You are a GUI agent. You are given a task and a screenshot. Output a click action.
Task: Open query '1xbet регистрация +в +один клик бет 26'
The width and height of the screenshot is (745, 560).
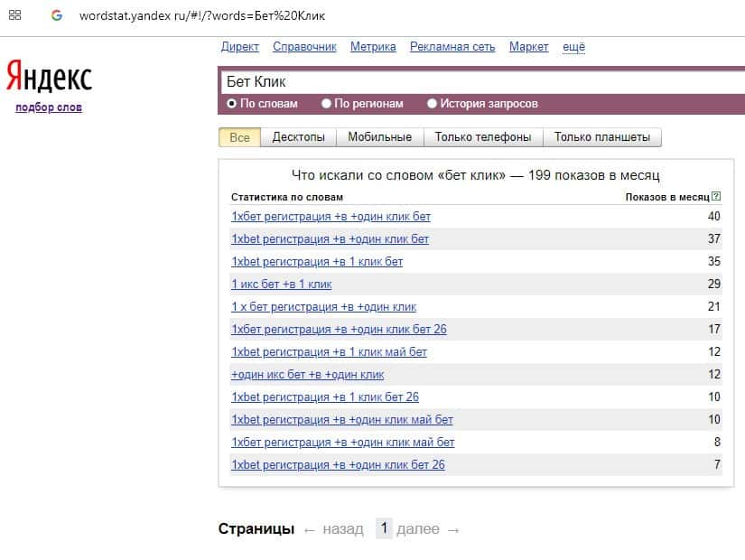(x=338, y=464)
